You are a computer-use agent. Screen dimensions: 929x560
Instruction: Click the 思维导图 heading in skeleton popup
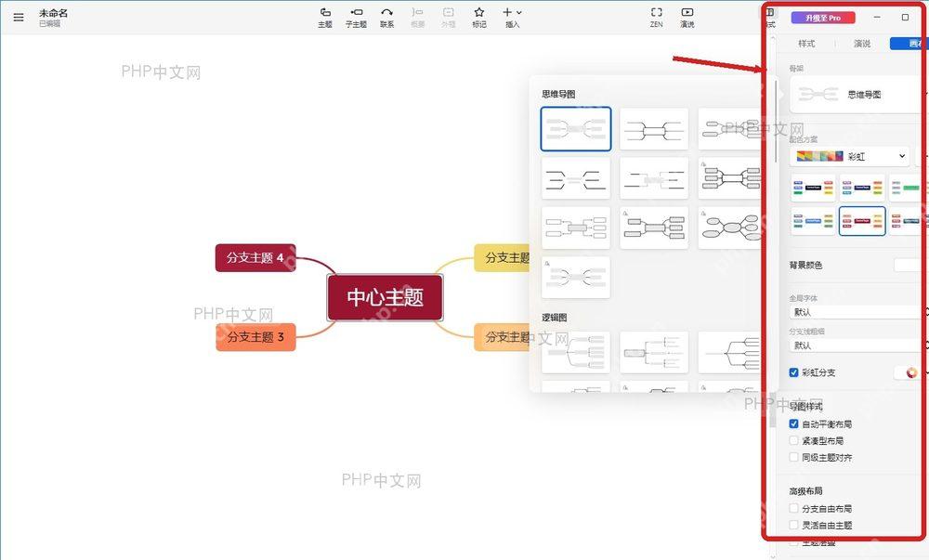tap(558, 94)
